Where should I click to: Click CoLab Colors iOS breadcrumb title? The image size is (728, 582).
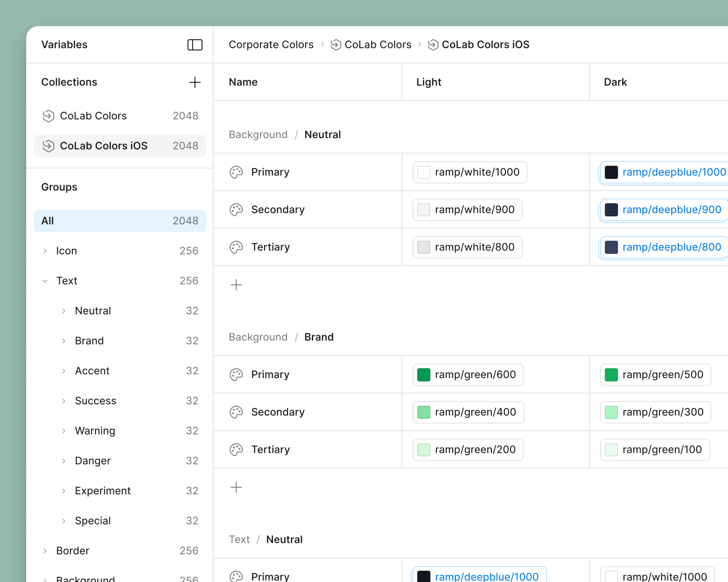[x=486, y=45]
